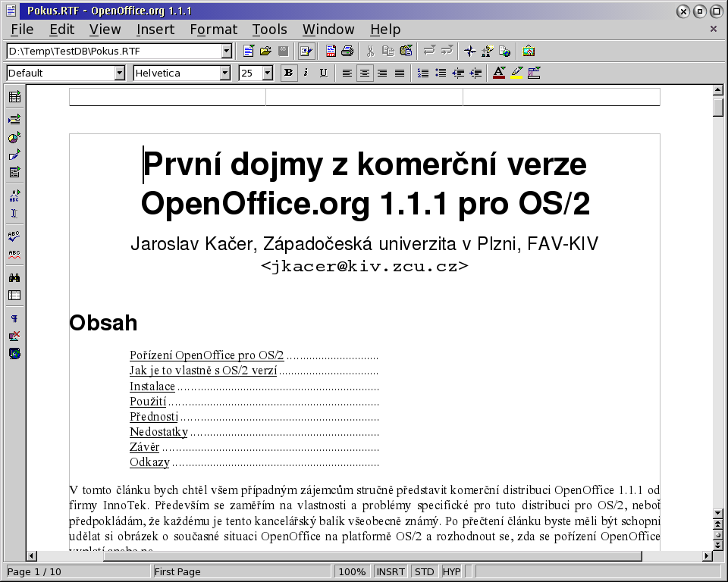Image resolution: width=728 pixels, height=582 pixels.
Task: Click the Paste clipboard icon
Action: pyautogui.click(x=406, y=51)
